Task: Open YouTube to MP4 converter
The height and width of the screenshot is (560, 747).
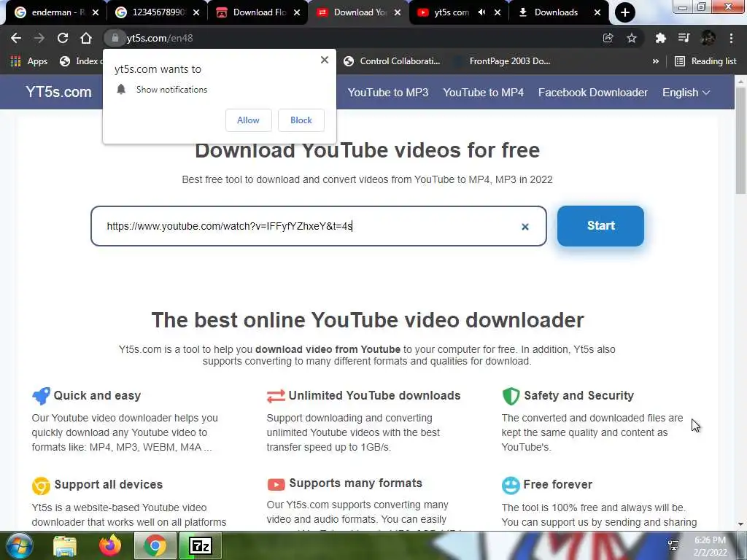Action: [x=483, y=93]
